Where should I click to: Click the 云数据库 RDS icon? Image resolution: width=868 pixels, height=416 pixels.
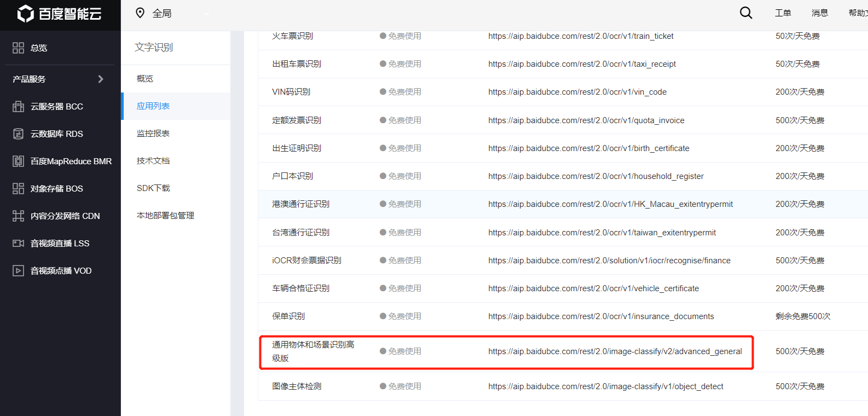tap(18, 134)
